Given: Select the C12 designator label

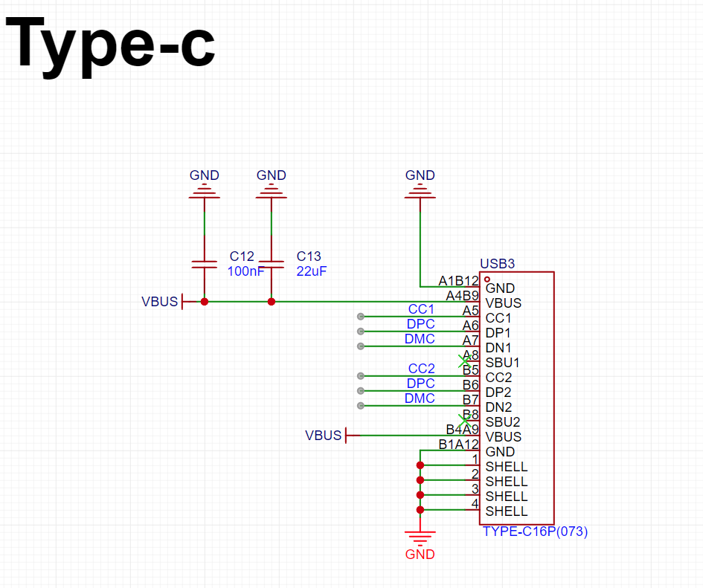Looking at the screenshot, I should pos(242,256).
